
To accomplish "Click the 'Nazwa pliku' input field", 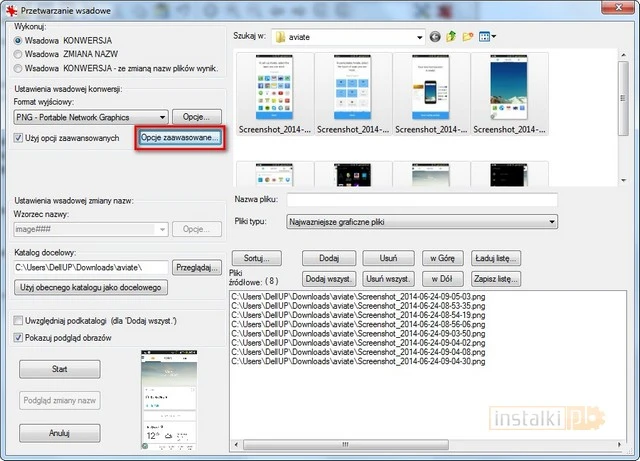I will click(421, 201).
